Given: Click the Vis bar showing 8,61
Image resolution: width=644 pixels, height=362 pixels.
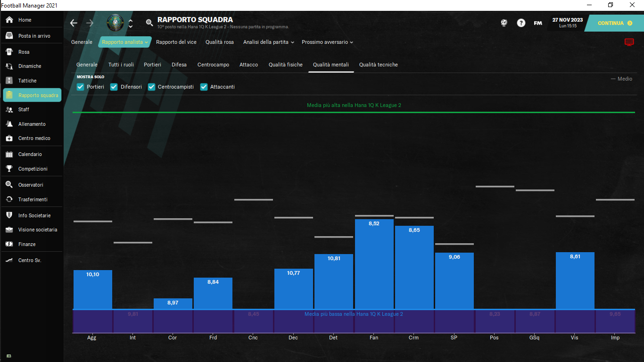Looking at the screenshot, I should point(575,281).
